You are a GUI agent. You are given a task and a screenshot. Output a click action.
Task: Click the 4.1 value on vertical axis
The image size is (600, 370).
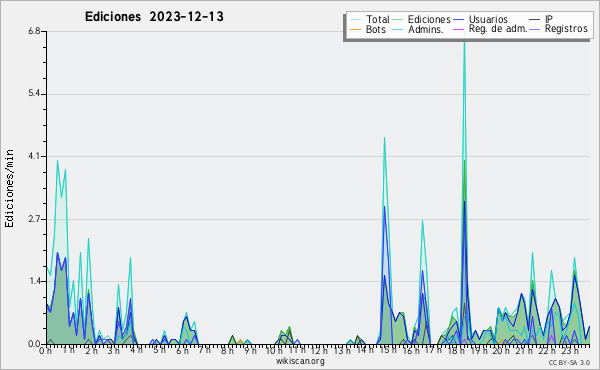34,156
